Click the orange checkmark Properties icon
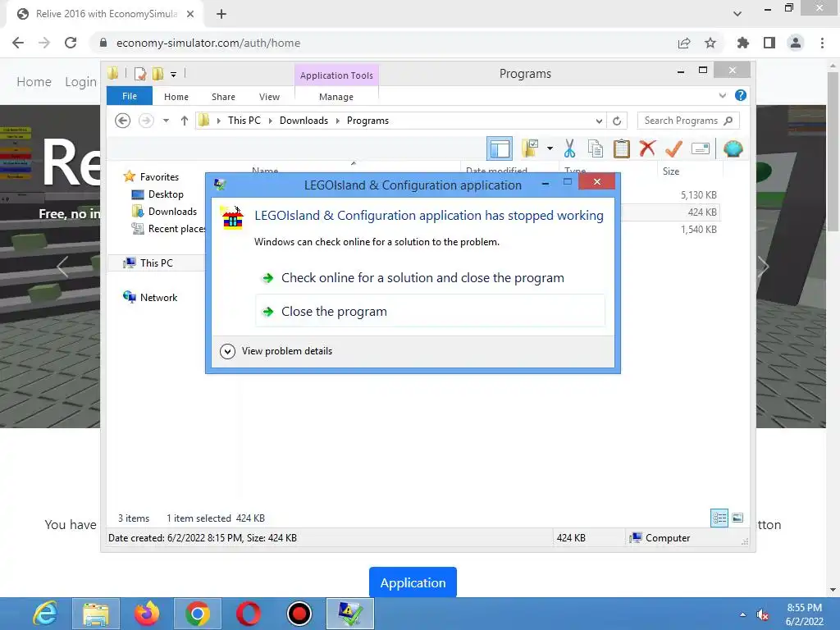Image resolution: width=840 pixels, height=630 pixels. coord(673,148)
